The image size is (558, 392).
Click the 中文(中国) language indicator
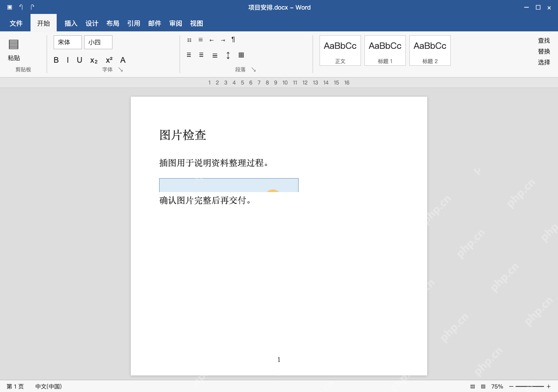(48, 386)
